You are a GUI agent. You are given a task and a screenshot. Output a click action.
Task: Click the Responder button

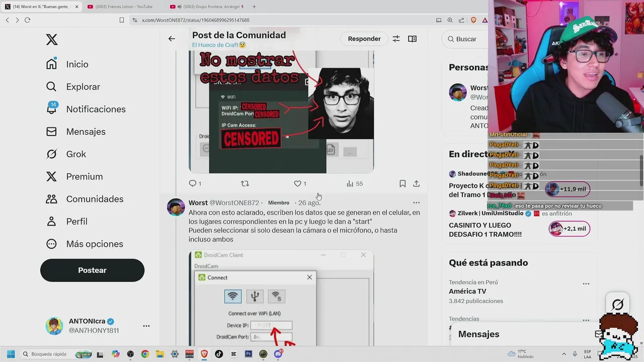pos(364,39)
